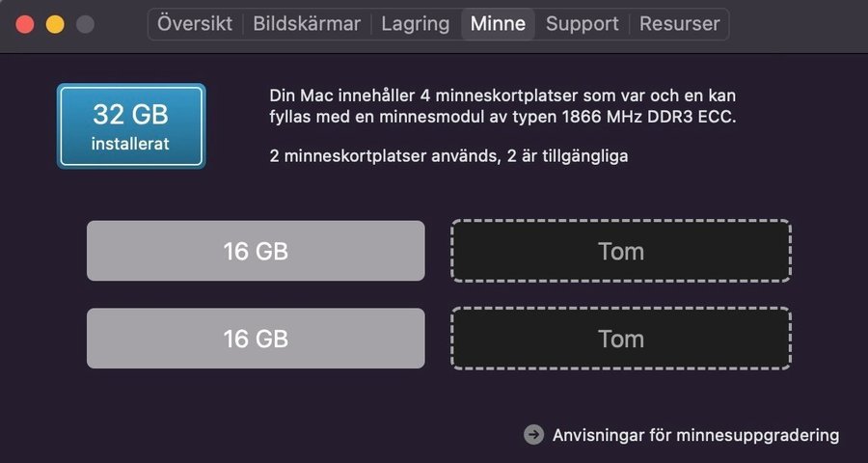Open Anvisningar för minnesuppgradering link text
This screenshot has height=463, width=868.
pyautogui.click(x=695, y=435)
